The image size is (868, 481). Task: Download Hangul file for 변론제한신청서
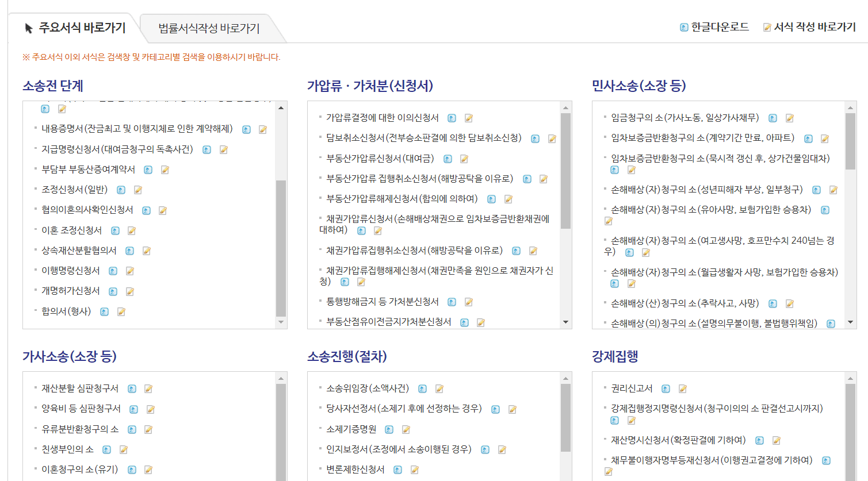(398, 470)
